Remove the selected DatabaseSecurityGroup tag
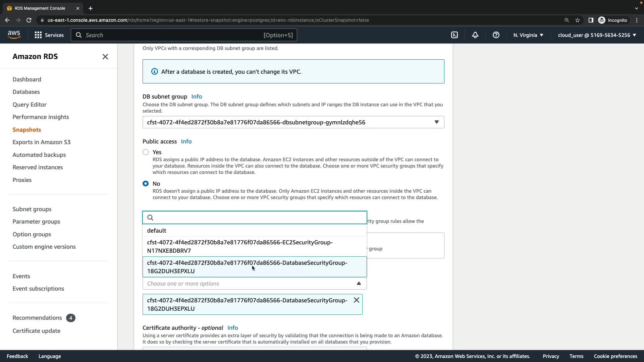This screenshot has height=362, width=644. click(356, 300)
